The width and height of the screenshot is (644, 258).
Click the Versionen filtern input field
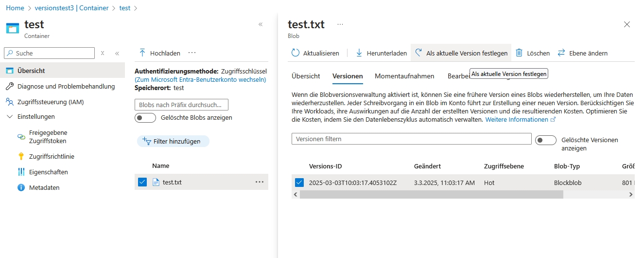[x=411, y=139]
